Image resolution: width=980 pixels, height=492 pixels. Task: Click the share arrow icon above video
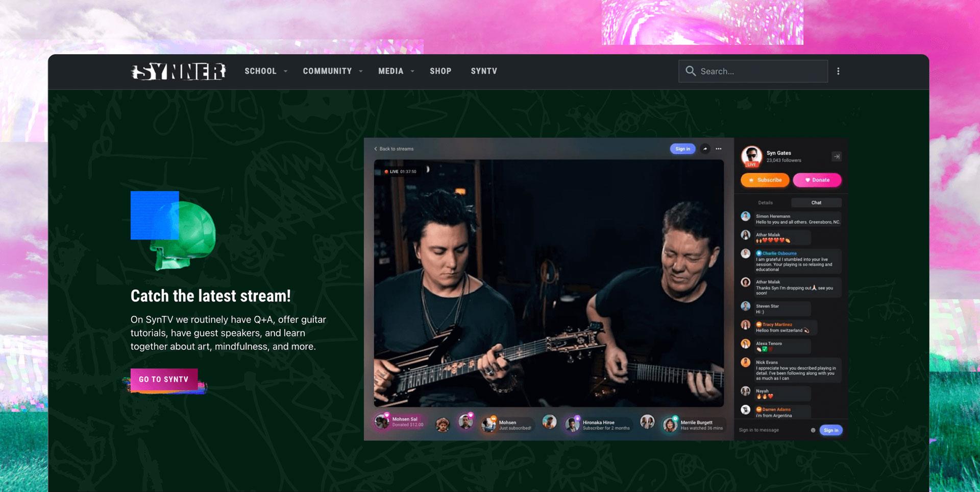705,149
